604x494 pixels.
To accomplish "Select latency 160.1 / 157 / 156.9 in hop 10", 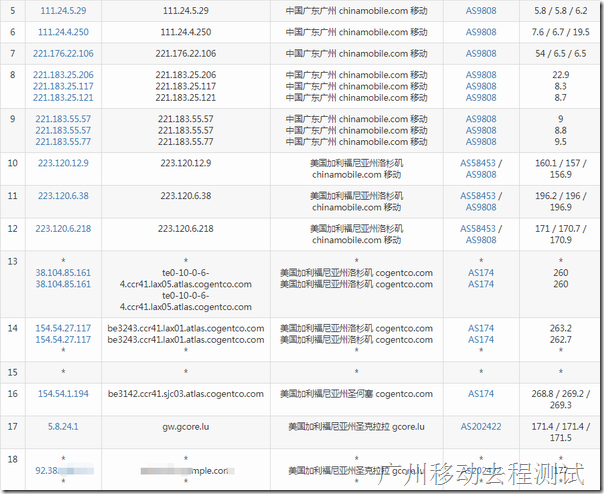I will click(560, 169).
